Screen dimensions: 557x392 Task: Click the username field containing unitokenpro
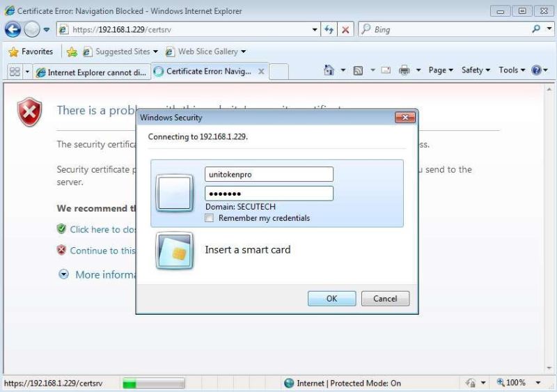pos(269,174)
